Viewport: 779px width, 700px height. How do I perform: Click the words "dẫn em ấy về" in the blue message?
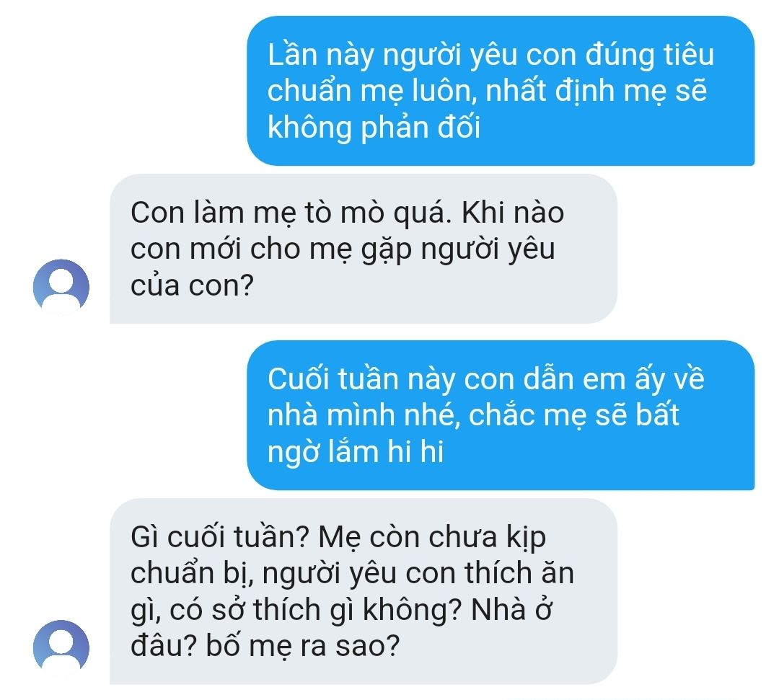[x=589, y=378]
